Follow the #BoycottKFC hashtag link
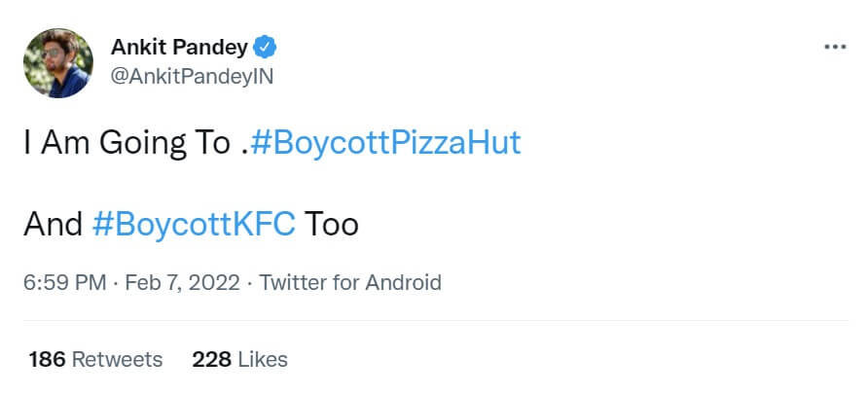Screen dimensions: 868x395 click(194, 225)
